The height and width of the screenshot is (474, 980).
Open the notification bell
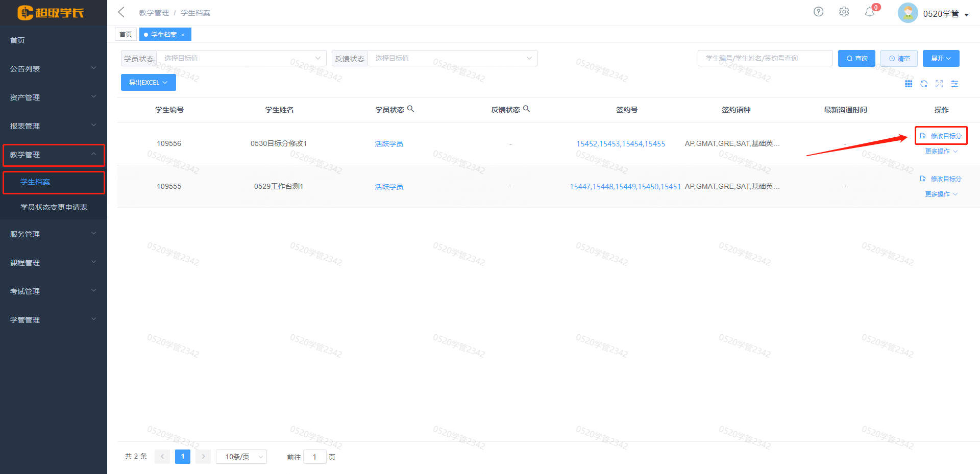coord(870,12)
